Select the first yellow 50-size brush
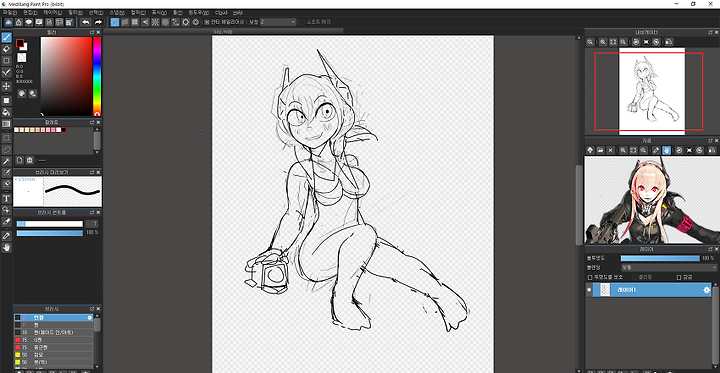The height and width of the screenshot is (373, 720). [x=54, y=355]
